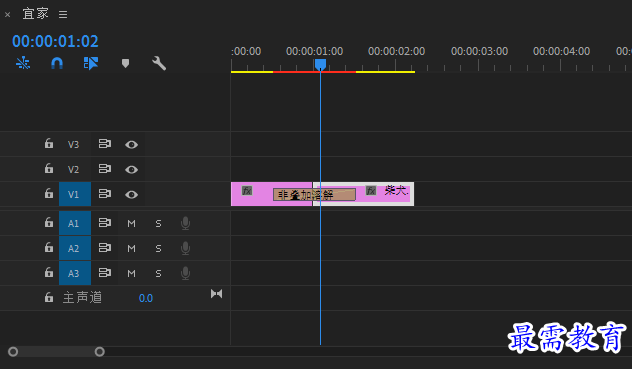632x369 pixels.
Task: Enable voice-over record on A2
Action: point(185,248)
